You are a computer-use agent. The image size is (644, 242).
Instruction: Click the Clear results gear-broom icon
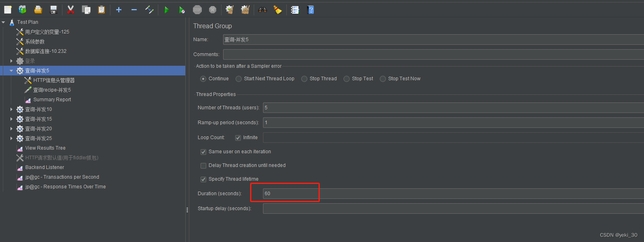230,10
